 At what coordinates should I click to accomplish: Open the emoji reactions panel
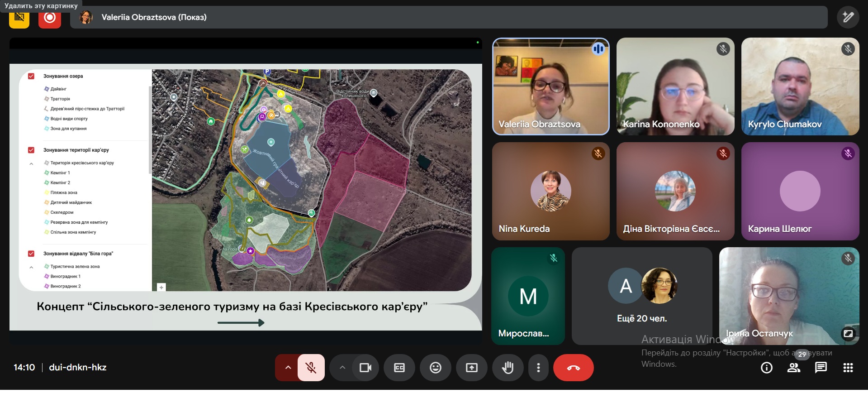click(436, 368)
